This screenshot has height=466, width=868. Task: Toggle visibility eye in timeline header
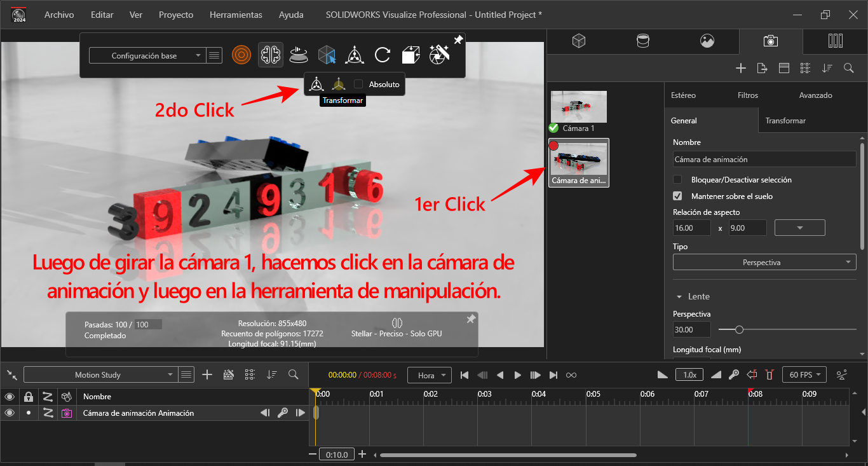pyautogui.click(x=10, y=397)
